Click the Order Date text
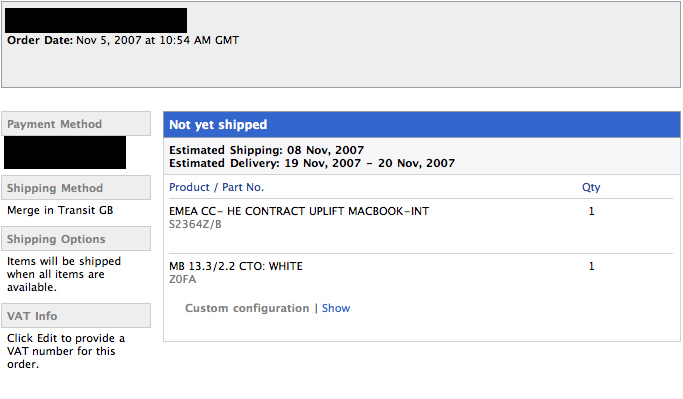 pyautogui.click(x=123, y=40)
